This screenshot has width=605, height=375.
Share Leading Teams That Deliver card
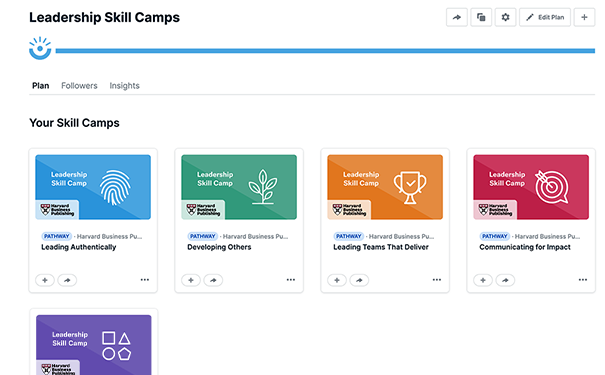click(359, 280)
